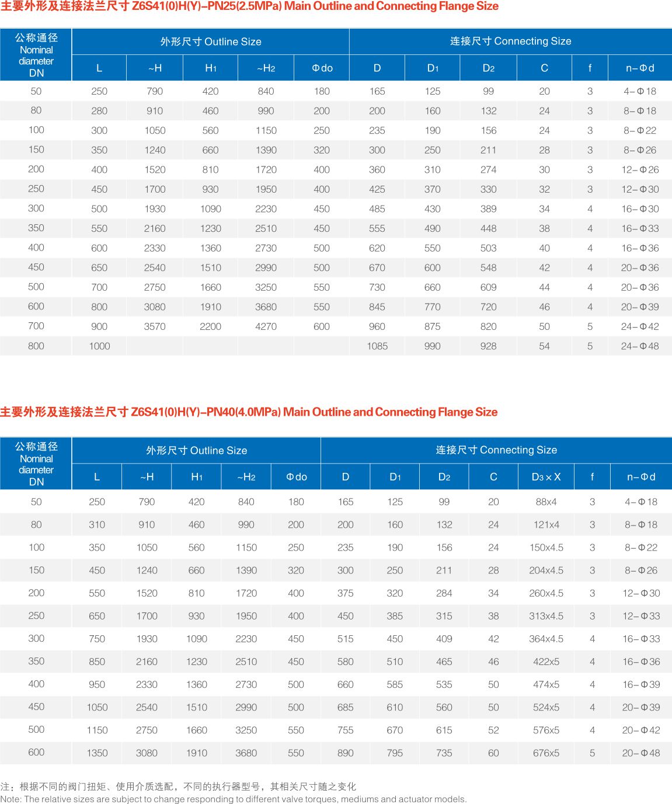The height and width of the screenshot is (804, 672).
Task: Select the 20–Φ48 cell in the PN40 table
Action: [640, 753]
